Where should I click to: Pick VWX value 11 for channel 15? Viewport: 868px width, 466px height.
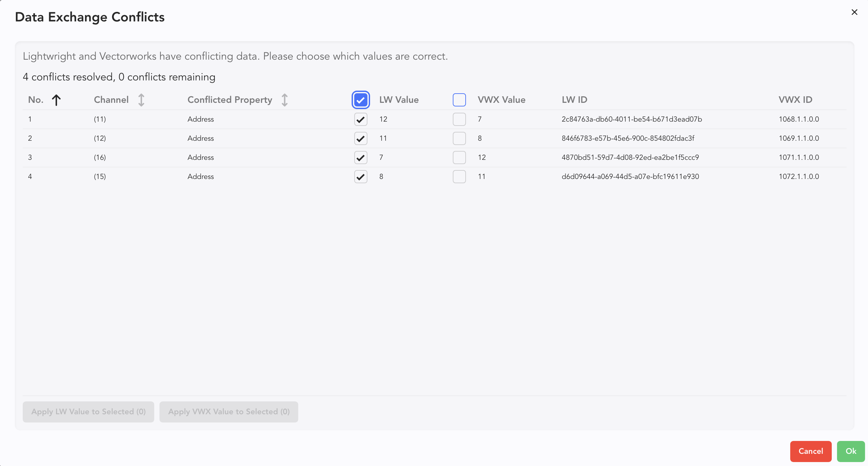coord(459,177)
